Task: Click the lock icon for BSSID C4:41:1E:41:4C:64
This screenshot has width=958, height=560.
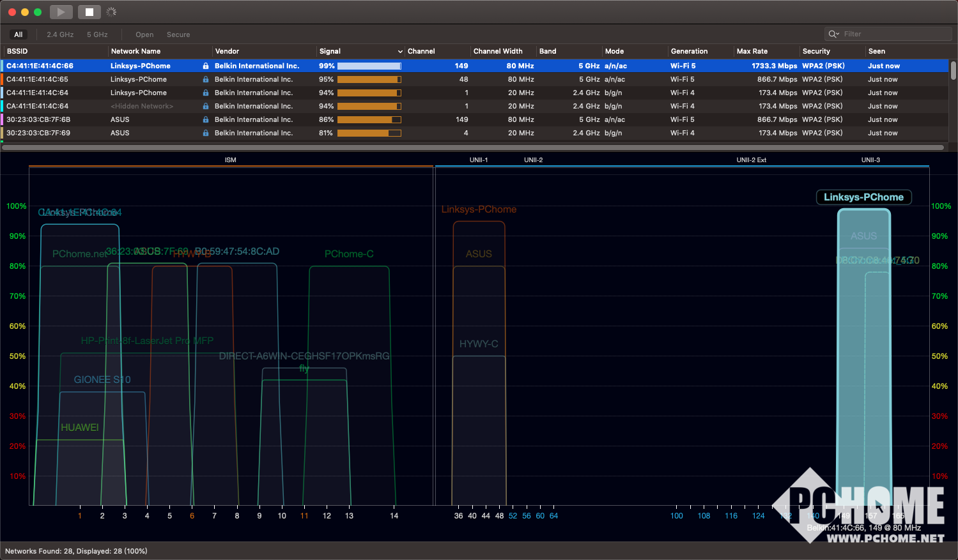Action: (206, 93)
